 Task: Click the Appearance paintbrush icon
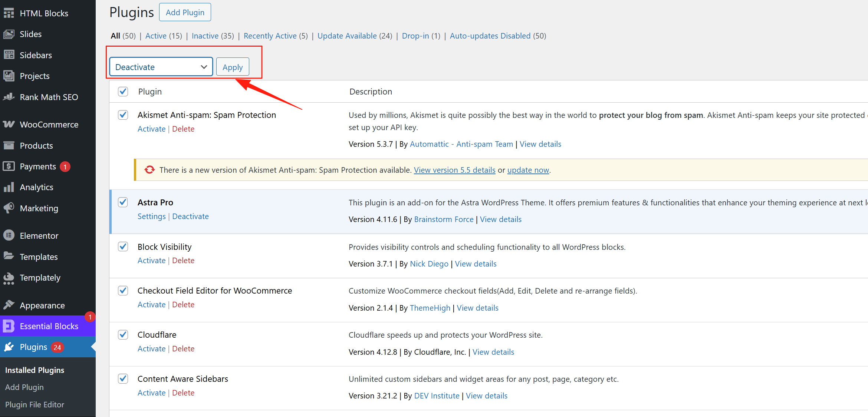9,305
